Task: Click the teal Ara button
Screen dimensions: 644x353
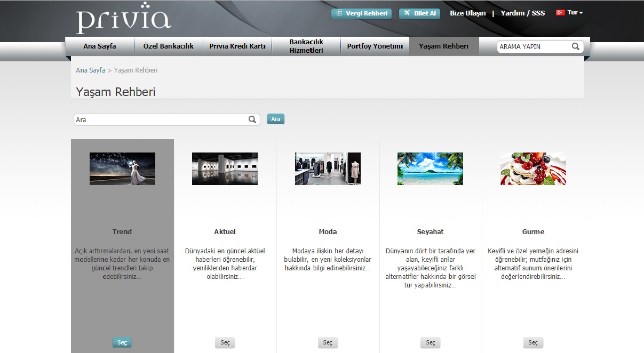Action: [275, 119]
